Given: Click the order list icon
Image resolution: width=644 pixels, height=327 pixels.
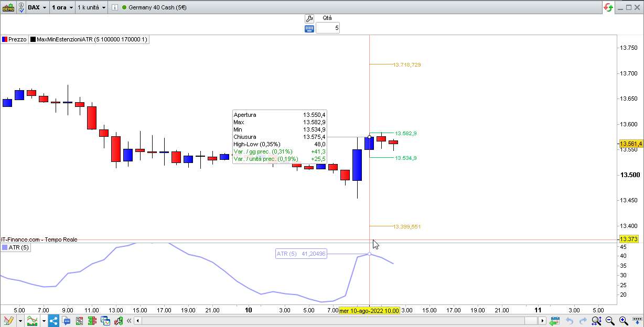Looking at the screenshot, I should point(80,321).
